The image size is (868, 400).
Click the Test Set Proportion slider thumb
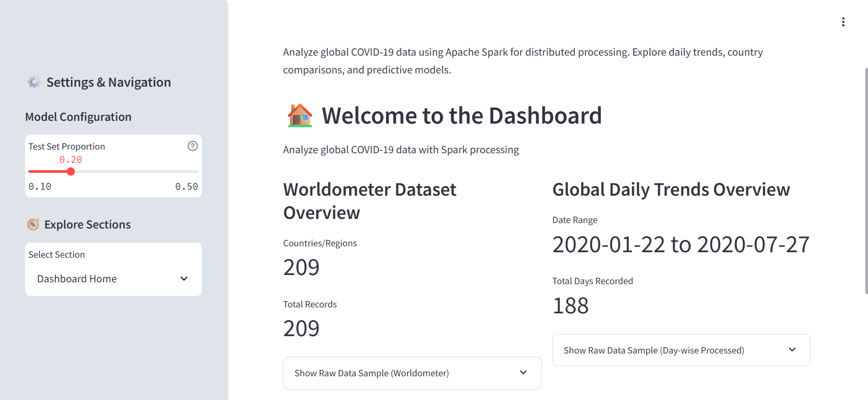pos(71,171)
